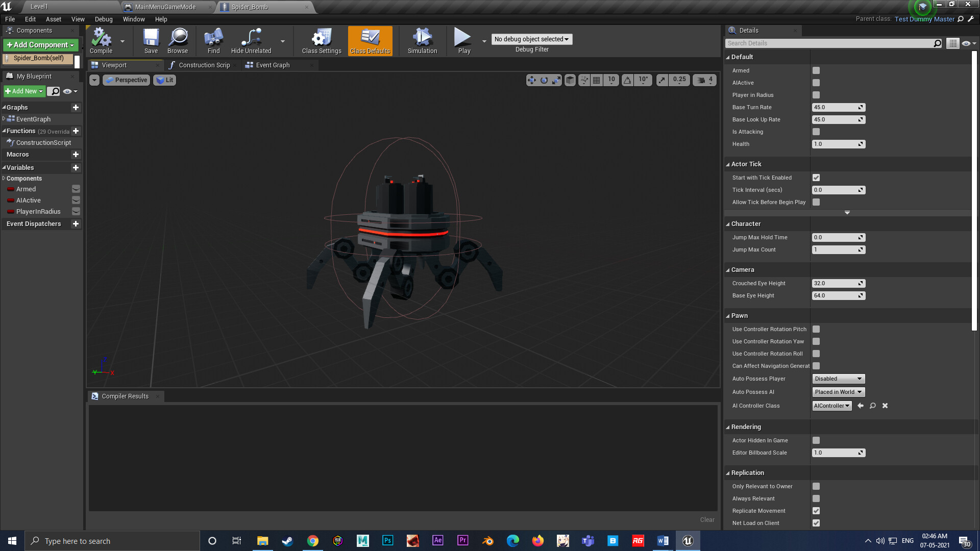Adjust the Base Turn Rate slider field
This screenshot has width=980, height=551.
tap(836, 107)
